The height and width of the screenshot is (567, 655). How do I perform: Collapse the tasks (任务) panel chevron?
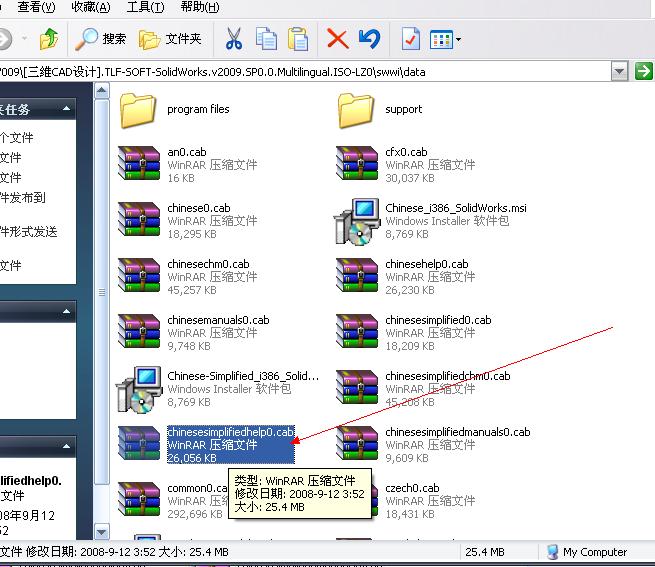[66, 109]
